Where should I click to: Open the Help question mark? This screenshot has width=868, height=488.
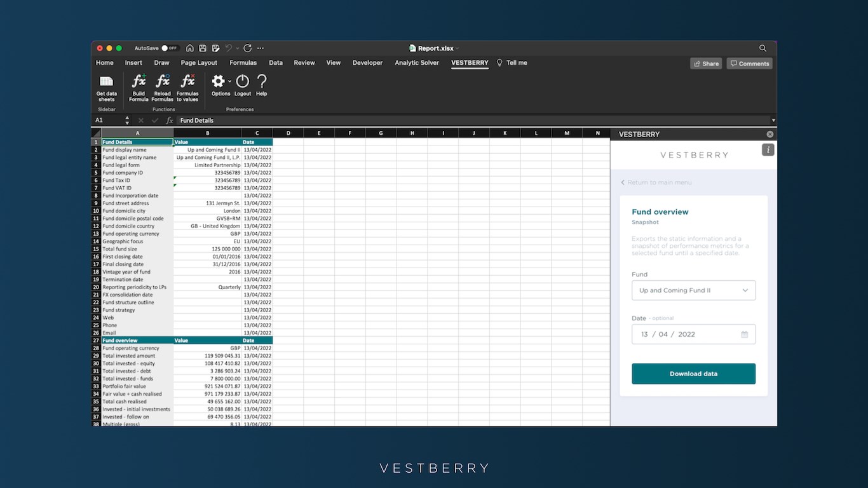261,81
